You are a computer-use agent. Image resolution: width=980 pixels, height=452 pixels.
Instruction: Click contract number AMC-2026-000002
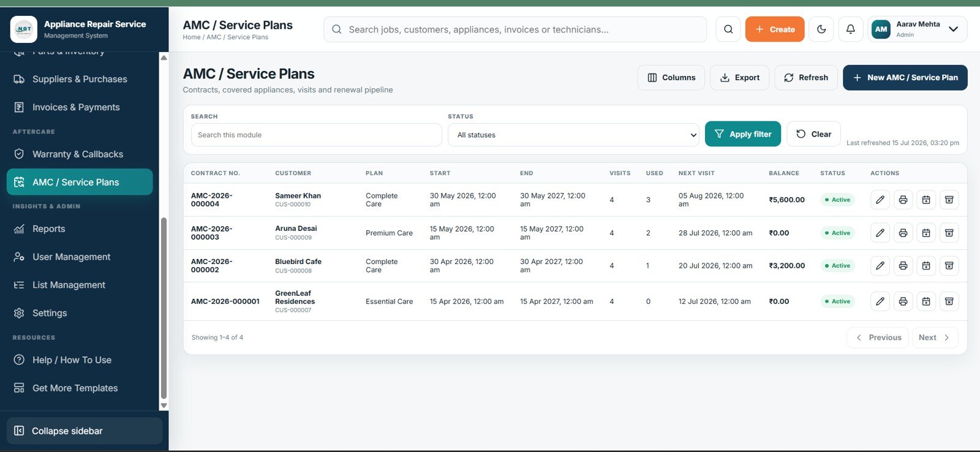tap(211, 266)
